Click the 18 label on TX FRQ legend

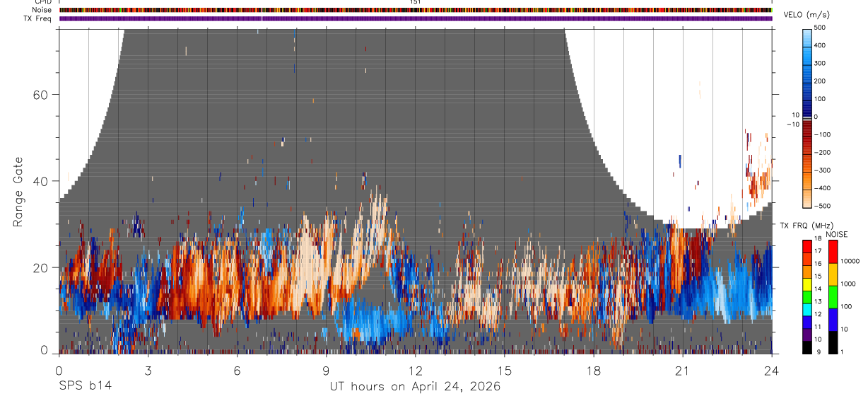pyautogui.click(x=818, y=240)
